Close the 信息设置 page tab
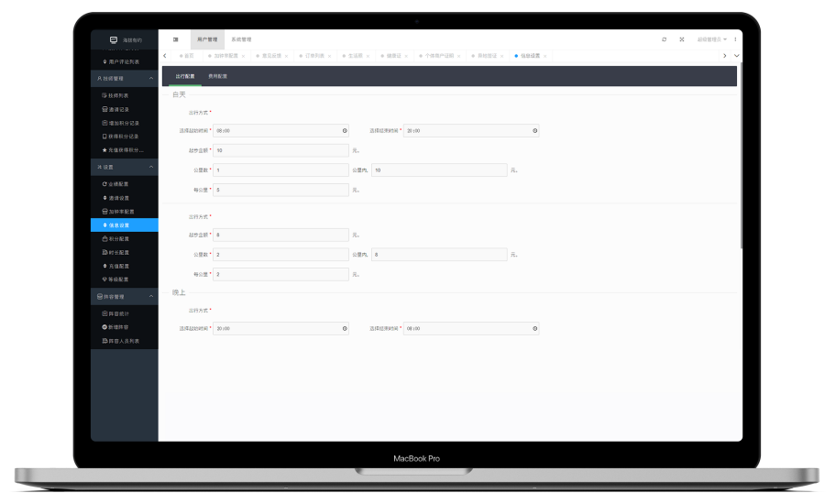This screenshot has width=836, height=504. (545, 56)
